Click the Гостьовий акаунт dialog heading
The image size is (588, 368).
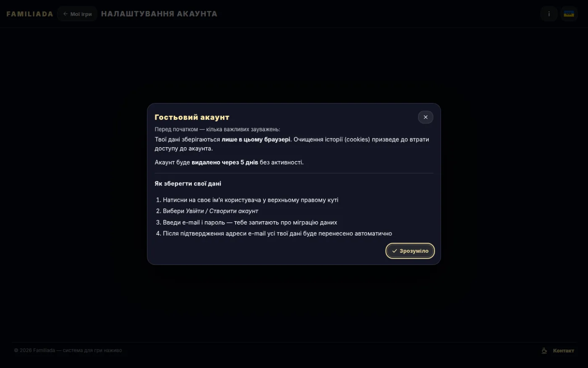[x=192, y=117]
